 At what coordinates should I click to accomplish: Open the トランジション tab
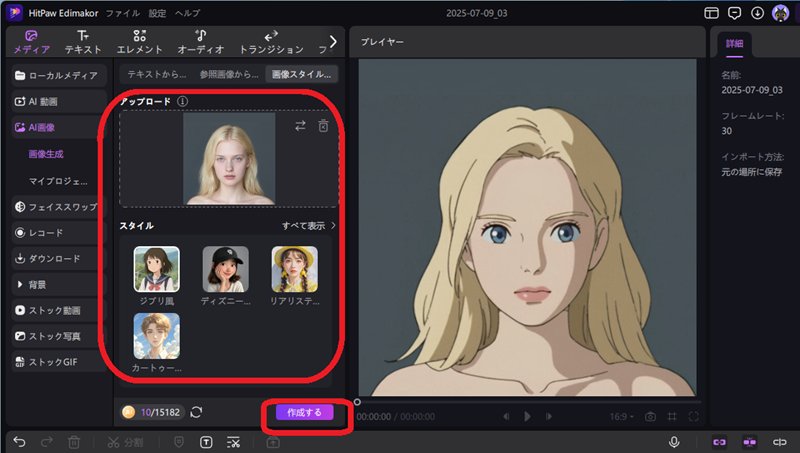click(271, 42)
